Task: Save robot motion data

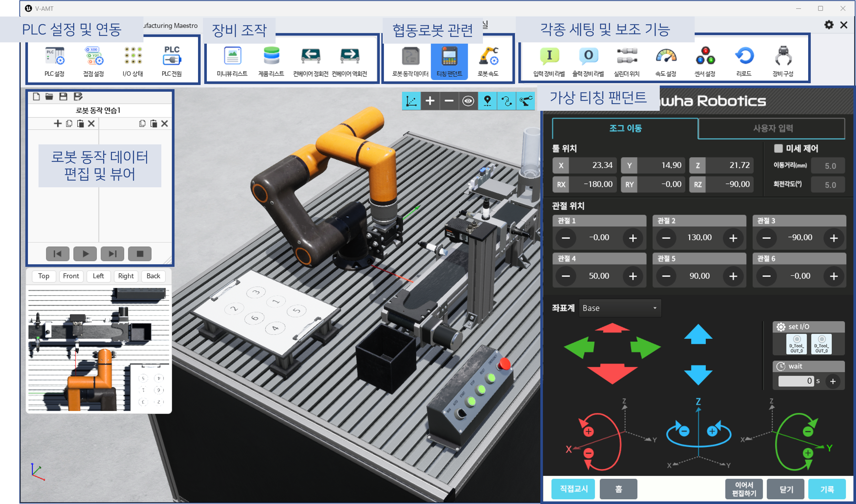Action: pyautogui.click(x=63, y=96)
